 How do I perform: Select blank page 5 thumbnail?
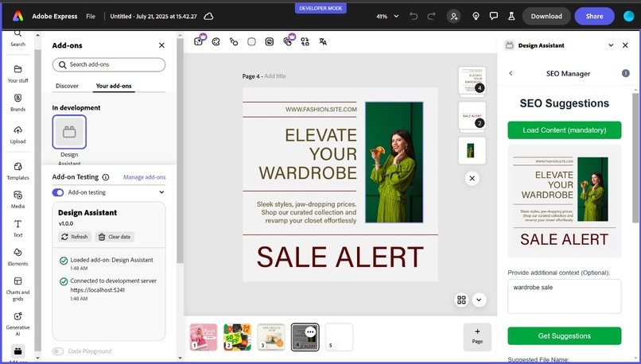click(x=339, y=337)
